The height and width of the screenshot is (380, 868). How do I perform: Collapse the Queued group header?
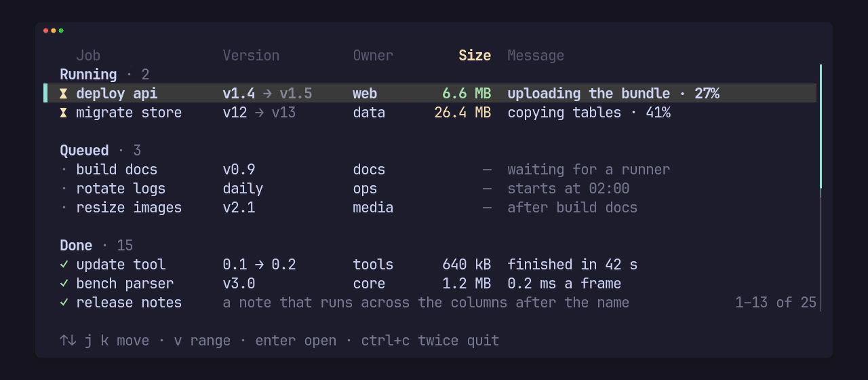(x=100, y=151)
